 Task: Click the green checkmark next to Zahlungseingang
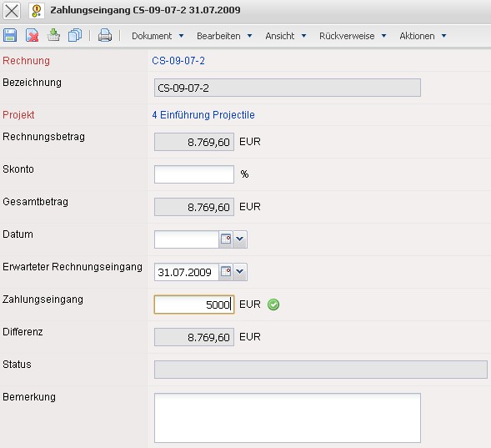tap(273, 305)
